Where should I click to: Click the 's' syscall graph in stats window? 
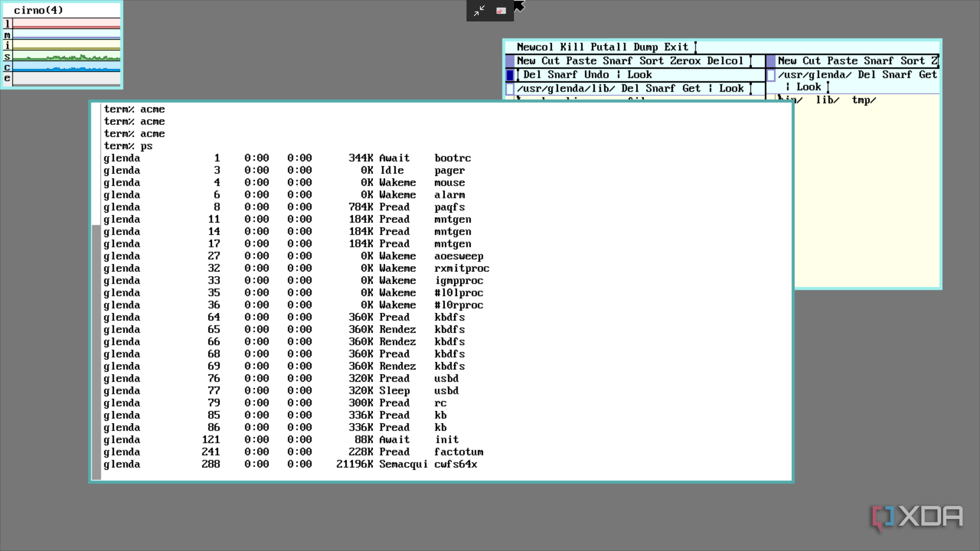pos(66,56)
